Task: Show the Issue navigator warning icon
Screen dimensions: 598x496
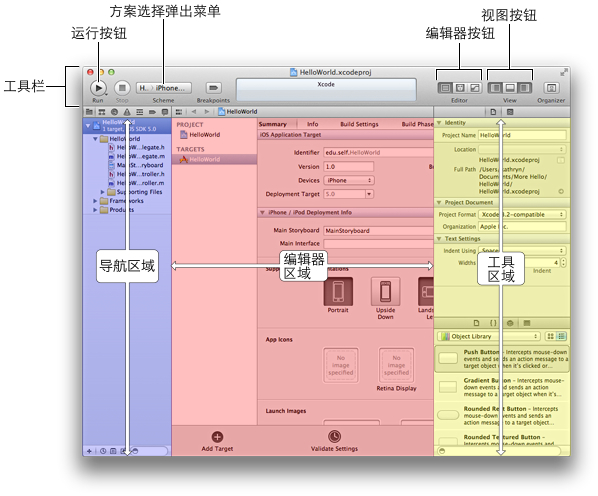Action: coord(127,112)
